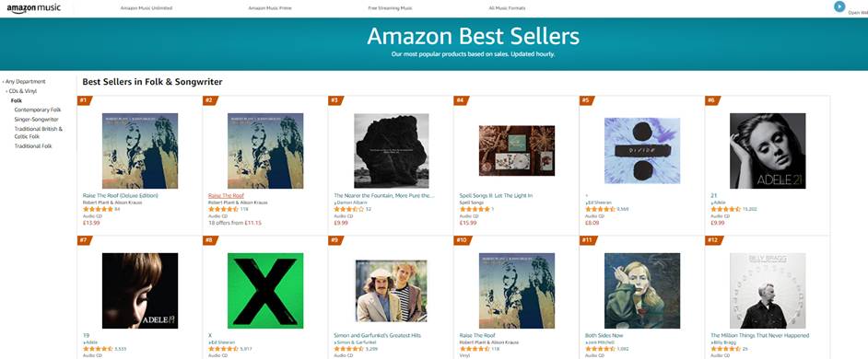Click the Open Web Player play icon

point(839,6)
